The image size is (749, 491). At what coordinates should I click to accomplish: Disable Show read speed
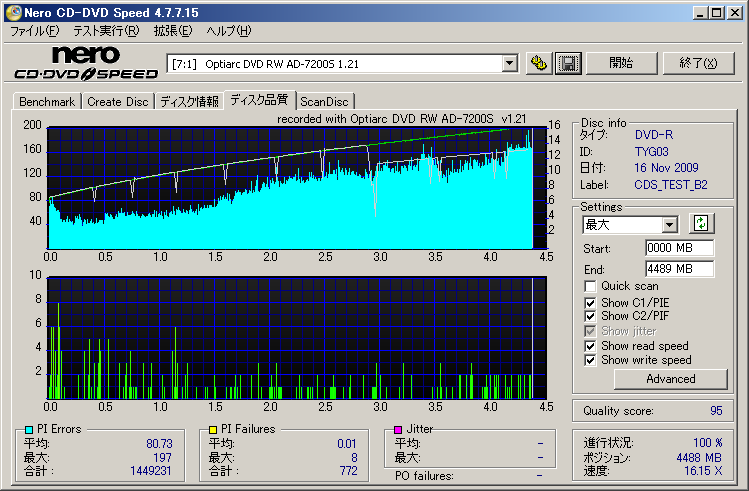pyautogui.click(x=590, y=346)
